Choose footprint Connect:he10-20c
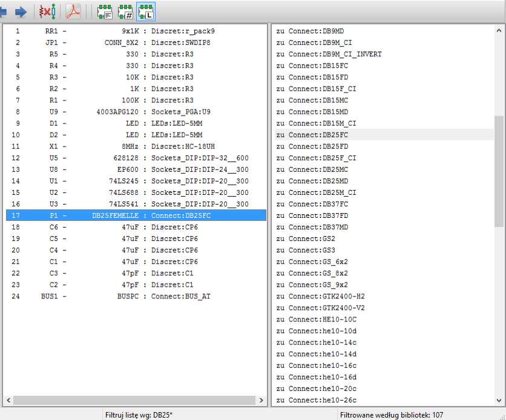Screen dimensions: 506x420 click(384, 389)
